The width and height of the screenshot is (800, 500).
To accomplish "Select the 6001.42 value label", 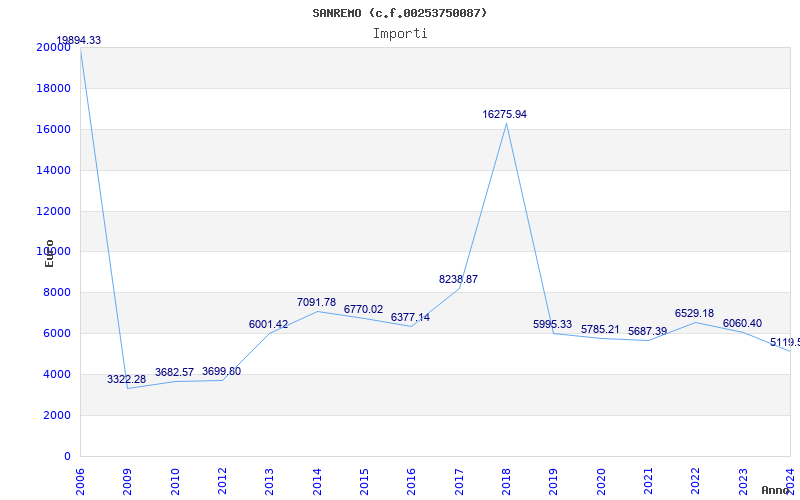I will click(268, 324).
